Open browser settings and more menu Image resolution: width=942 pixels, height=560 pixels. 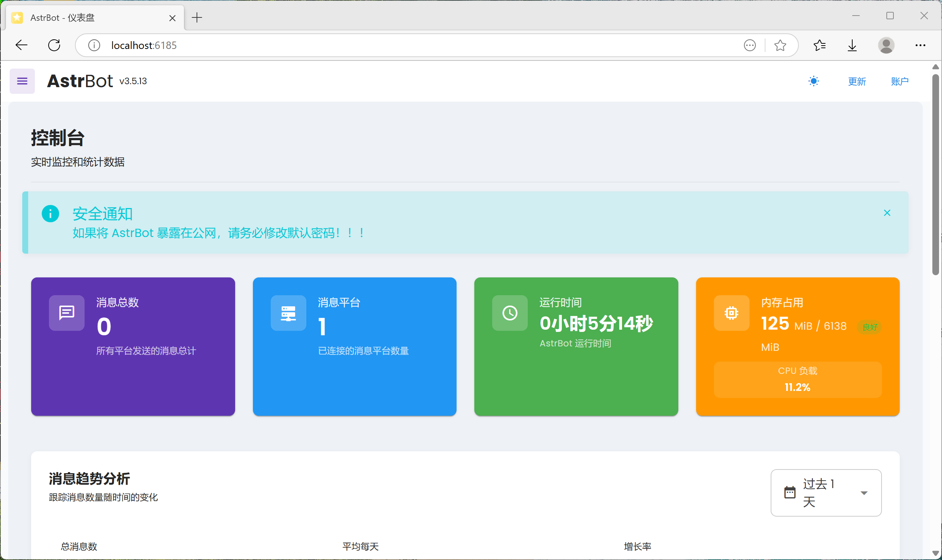920,45
